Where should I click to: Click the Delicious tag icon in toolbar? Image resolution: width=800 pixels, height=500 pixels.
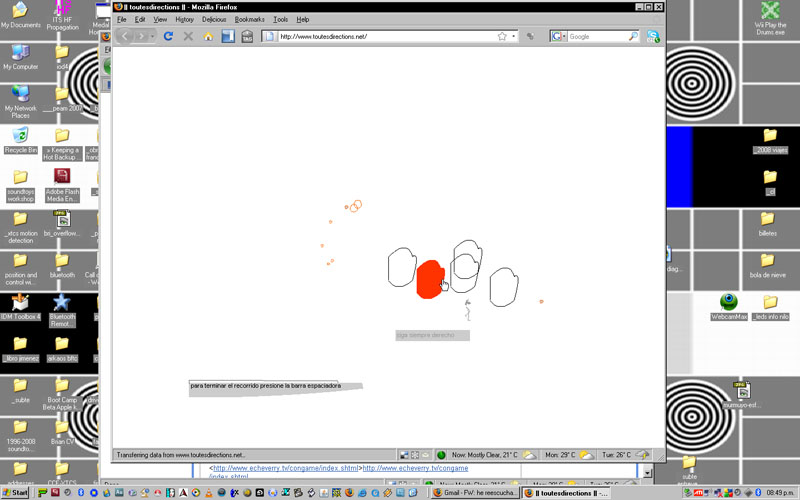247,37
